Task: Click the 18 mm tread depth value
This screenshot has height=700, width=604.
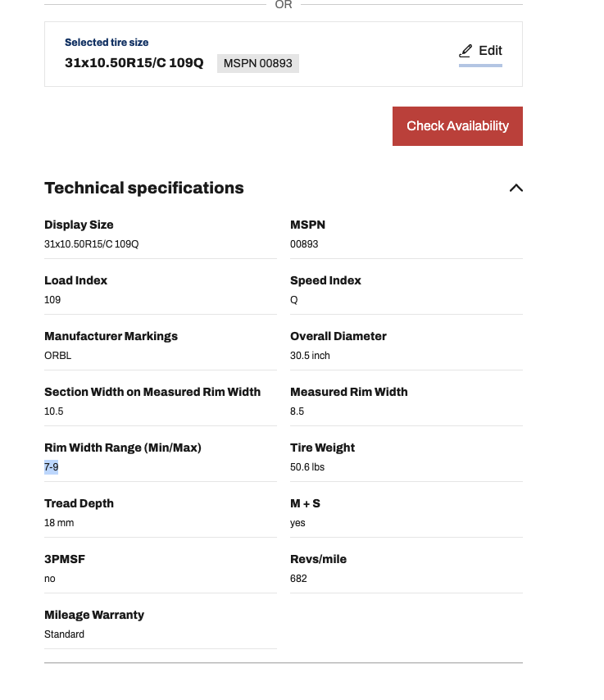Action: click(x=59, y=523)
